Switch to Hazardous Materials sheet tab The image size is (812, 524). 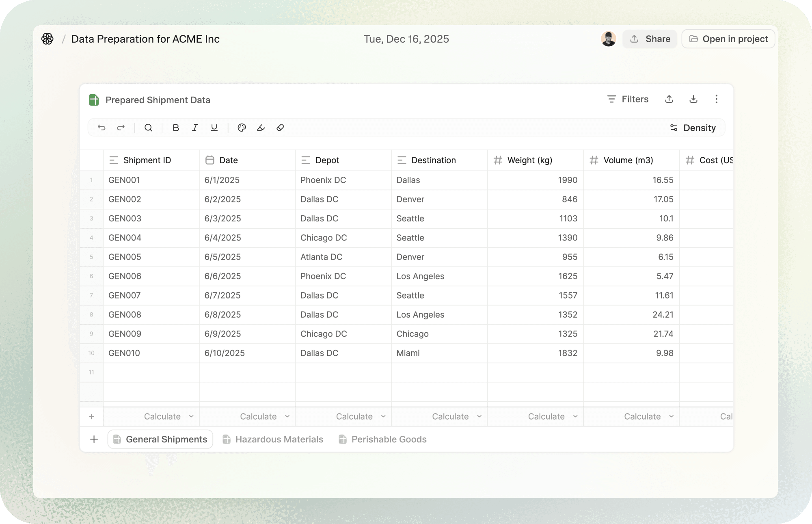(273, 439)
